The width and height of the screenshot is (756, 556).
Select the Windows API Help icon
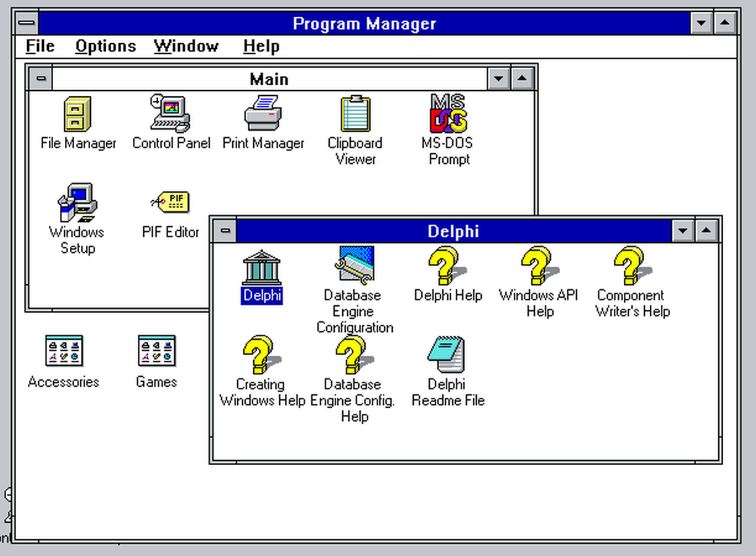[x=539, y=266]
